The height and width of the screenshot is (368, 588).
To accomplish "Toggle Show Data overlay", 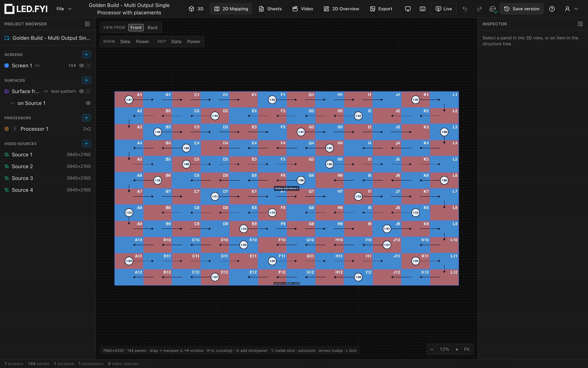I will pyautogui.click(x=125, y=41).
